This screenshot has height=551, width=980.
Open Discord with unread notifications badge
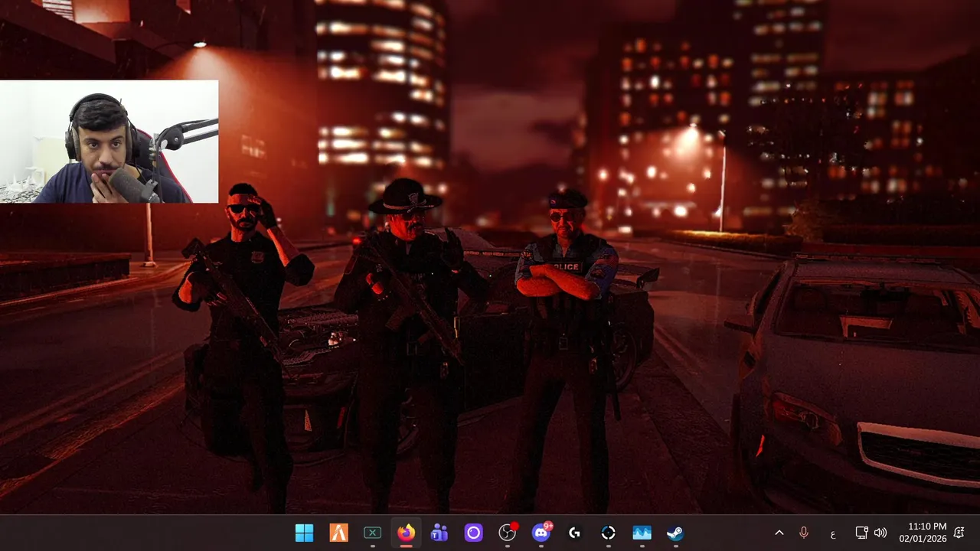[541, 533]
